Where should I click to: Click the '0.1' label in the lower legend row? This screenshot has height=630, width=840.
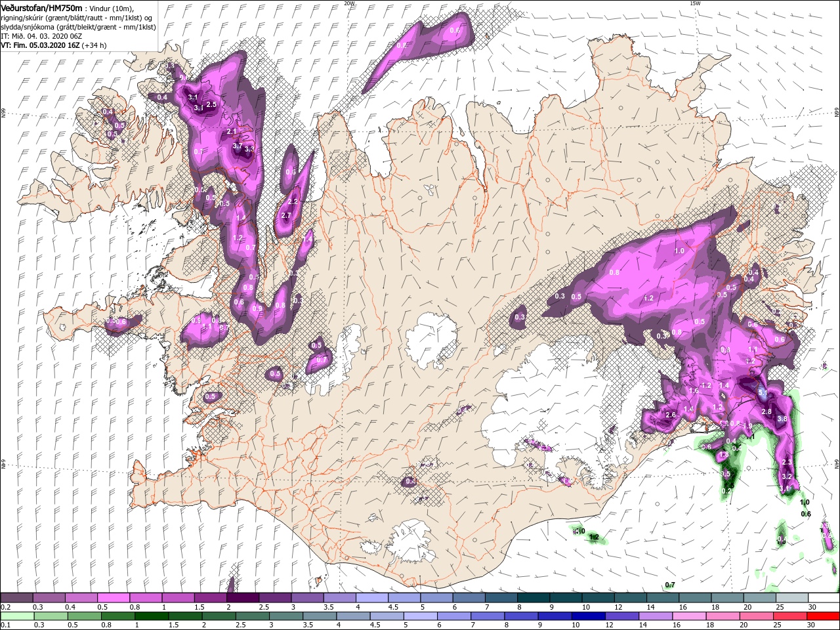[5, 625]
